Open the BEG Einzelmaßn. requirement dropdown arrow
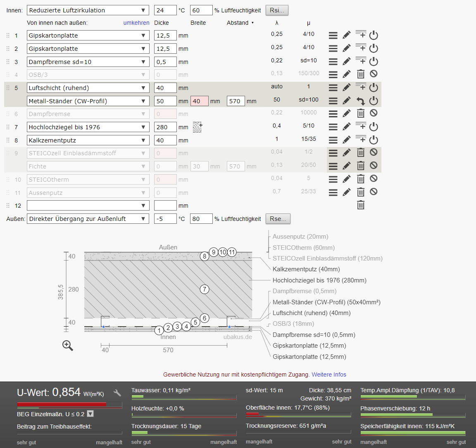Screen dimensions: 476x448 point(90,414)
